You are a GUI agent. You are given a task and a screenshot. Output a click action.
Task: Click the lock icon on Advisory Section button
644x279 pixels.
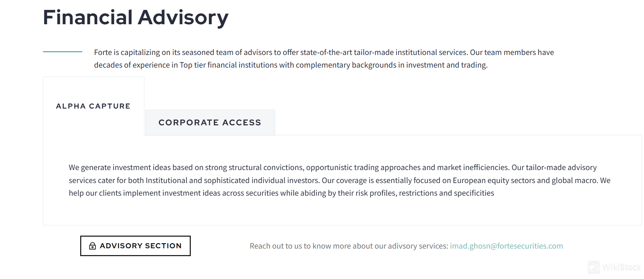click(92, 246)
